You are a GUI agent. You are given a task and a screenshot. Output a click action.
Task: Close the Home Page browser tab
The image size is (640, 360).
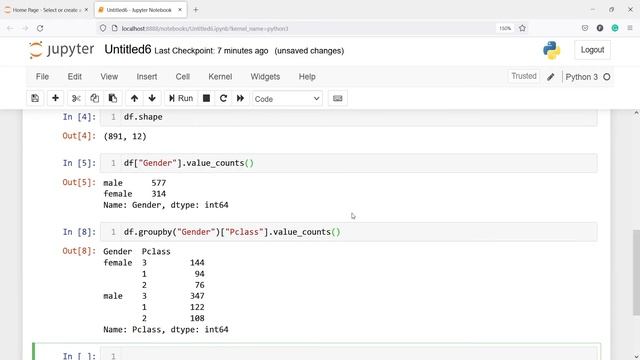(x=86, y=10)
